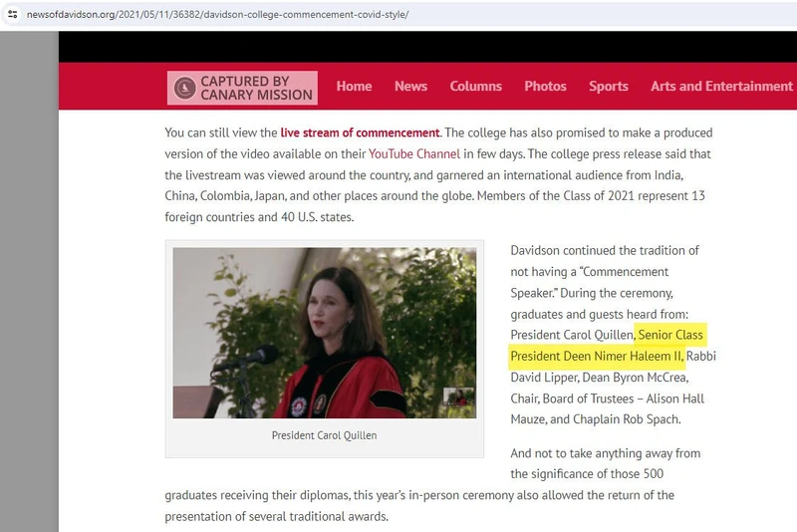This screenshot has width=797, height=532.
Task: Click the photo of President Carol Quillen
Action: [324, 333]
